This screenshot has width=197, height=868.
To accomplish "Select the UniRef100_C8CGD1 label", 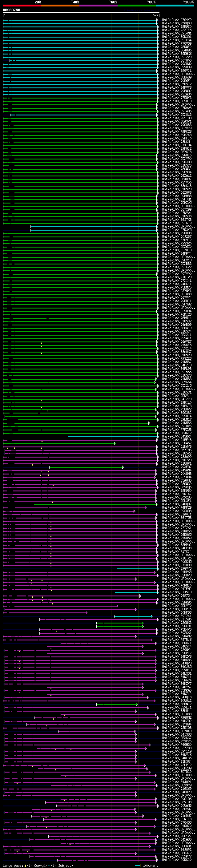I will [177, 846].
